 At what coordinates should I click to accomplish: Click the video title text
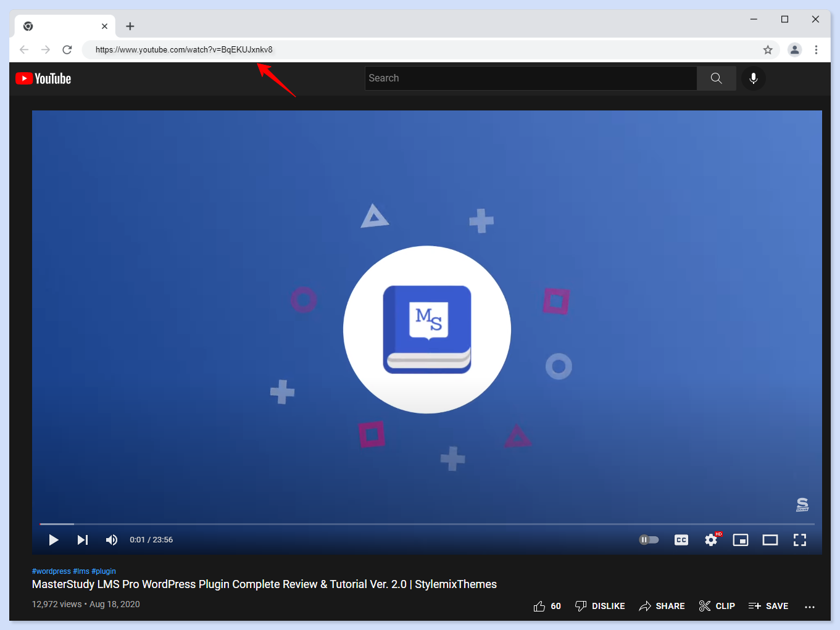[x=264, y=584]
